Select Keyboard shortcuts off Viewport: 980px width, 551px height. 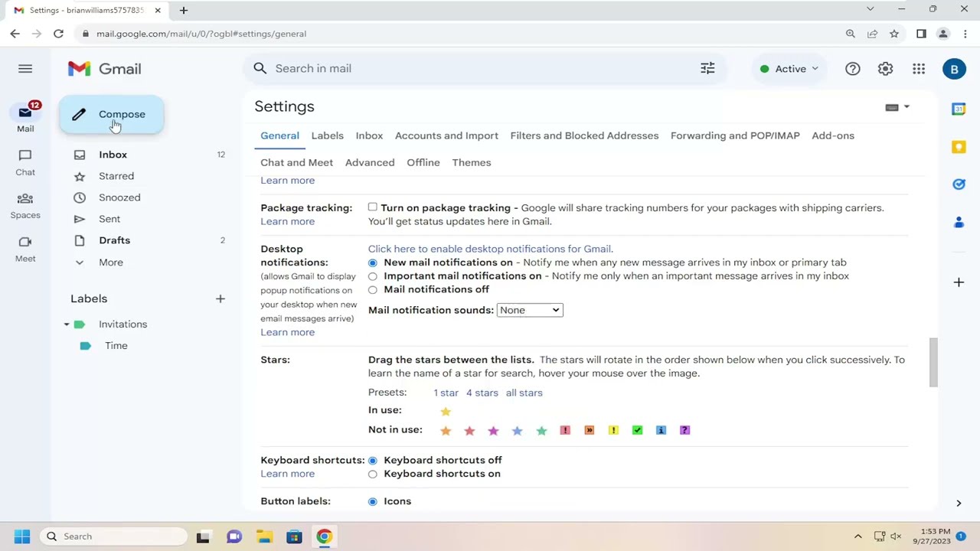(373, 461)
